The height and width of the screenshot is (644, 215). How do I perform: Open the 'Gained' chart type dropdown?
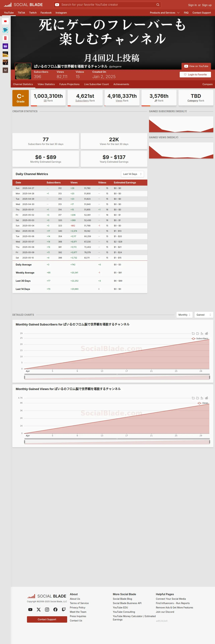[x=204, y=315]
